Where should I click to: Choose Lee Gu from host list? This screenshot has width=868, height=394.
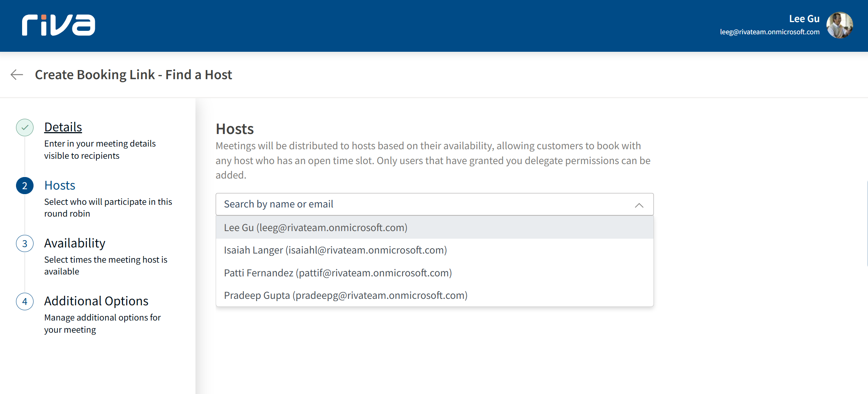pyautogui.click(x=315, y=228)
